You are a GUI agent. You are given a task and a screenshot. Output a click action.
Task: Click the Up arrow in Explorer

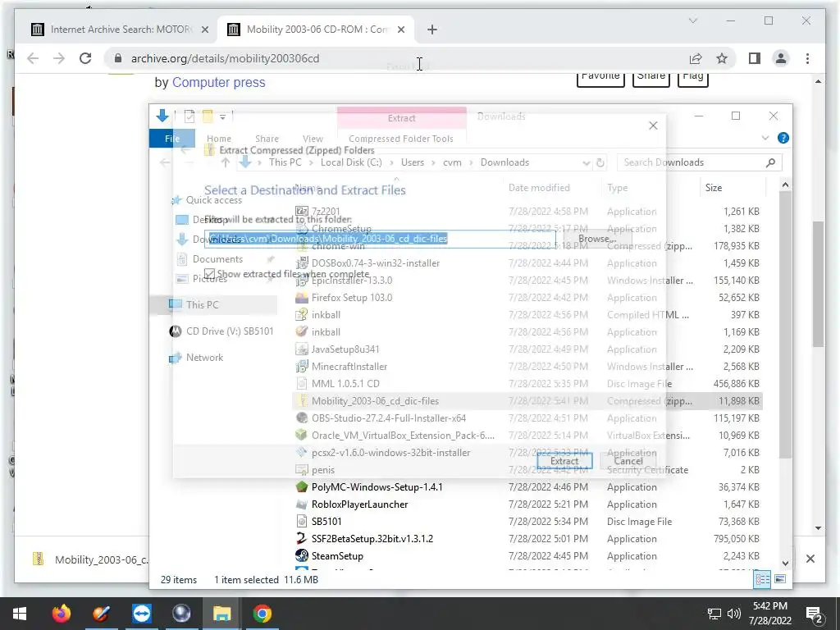click(x=226, y=162)
